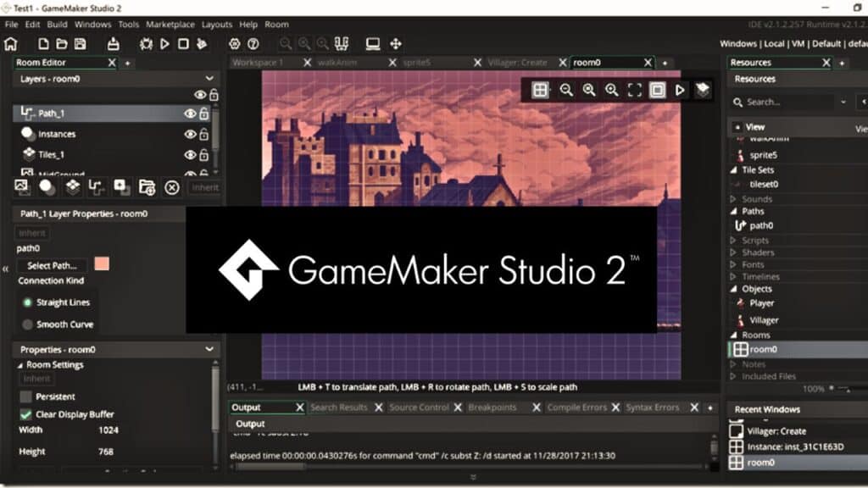The image size is (868, 488).
Task: Lock the Tiles_1 layer
Action: (x=203, y=155)
